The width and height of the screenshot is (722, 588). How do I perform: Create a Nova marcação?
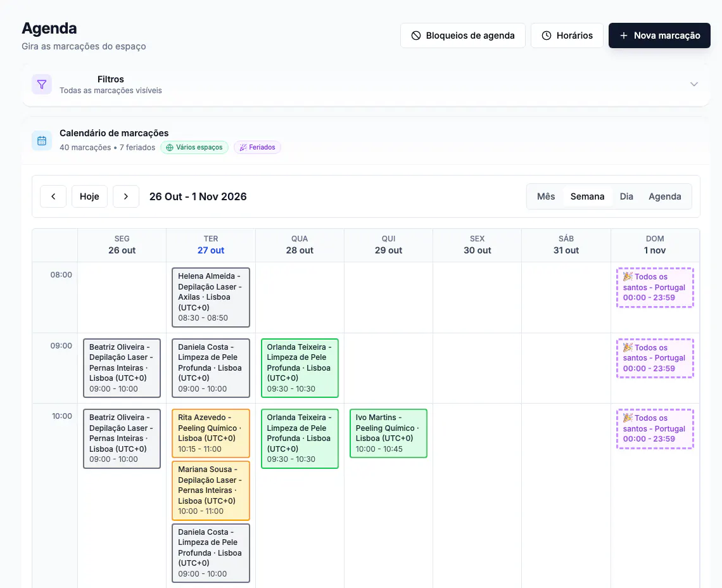point(659,35)
